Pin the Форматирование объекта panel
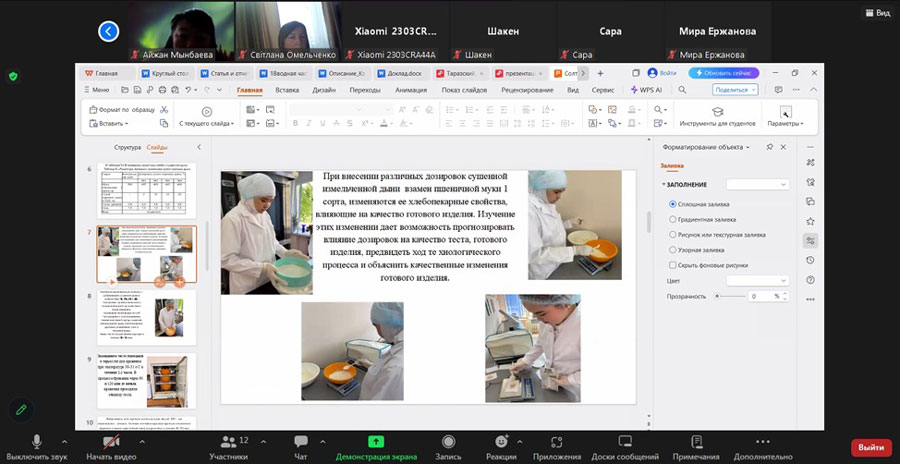The image size is (900, 464). tap(768, 147)
